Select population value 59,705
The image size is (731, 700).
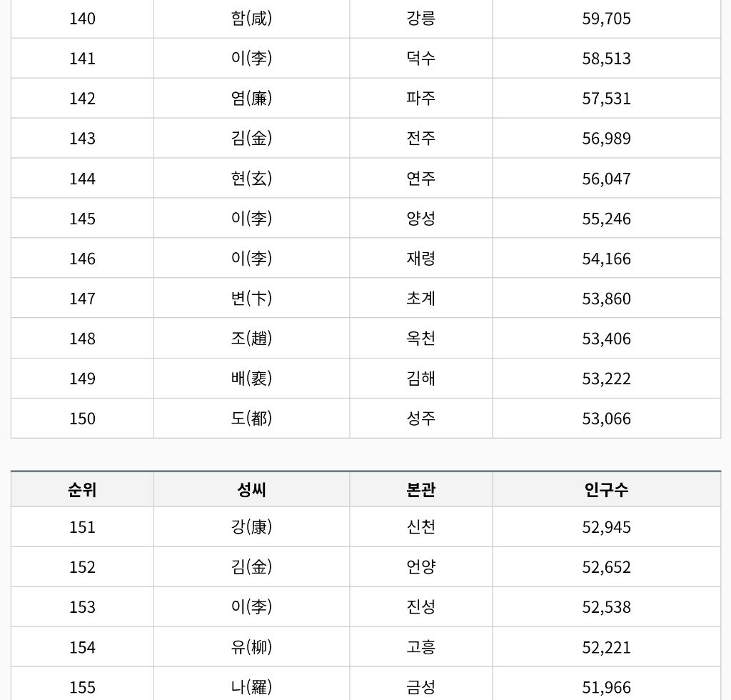tap(607, 19)
